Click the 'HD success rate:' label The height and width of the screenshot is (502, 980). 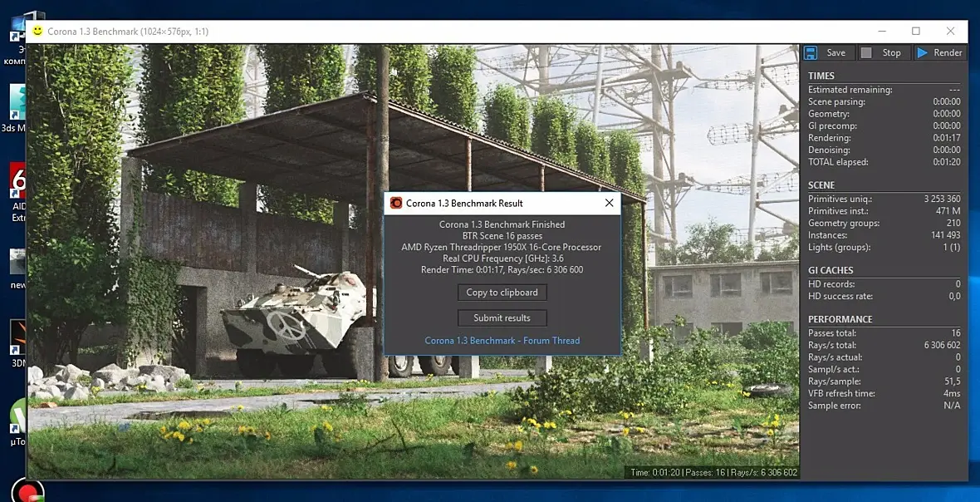tap(840, 296)
